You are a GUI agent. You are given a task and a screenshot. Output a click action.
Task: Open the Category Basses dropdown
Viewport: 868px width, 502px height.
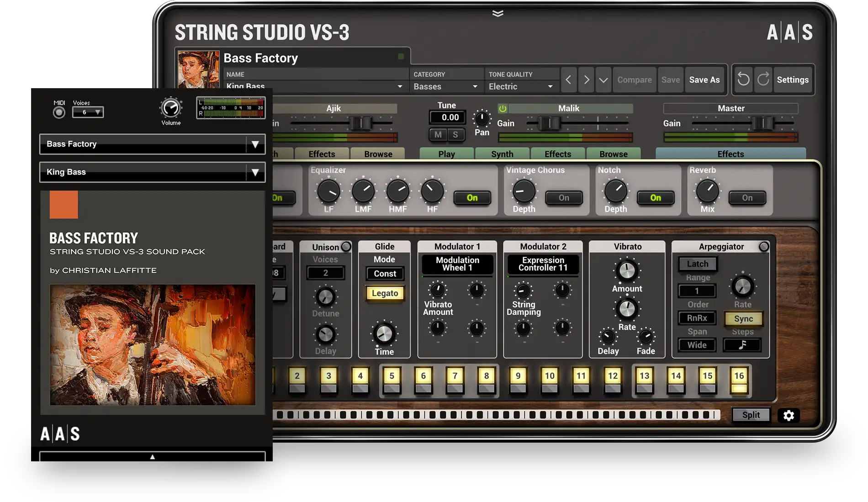[445, 86]
